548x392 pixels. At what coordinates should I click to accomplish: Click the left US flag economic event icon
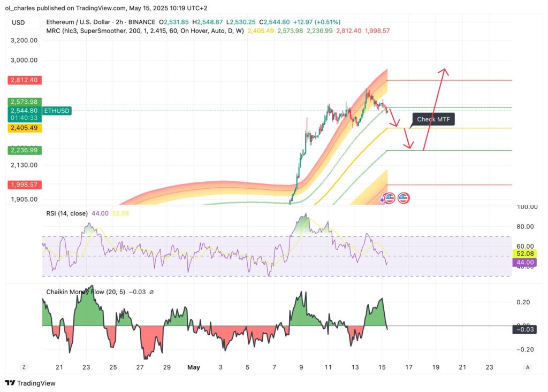[389, 197]
